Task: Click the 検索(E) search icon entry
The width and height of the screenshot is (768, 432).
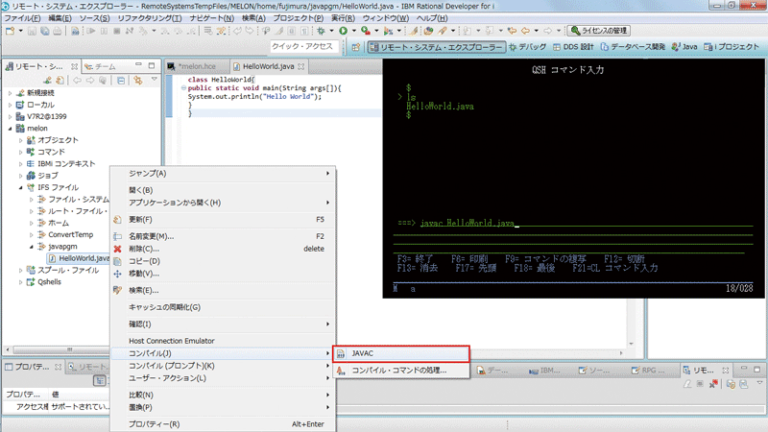Action: (144, 290)
